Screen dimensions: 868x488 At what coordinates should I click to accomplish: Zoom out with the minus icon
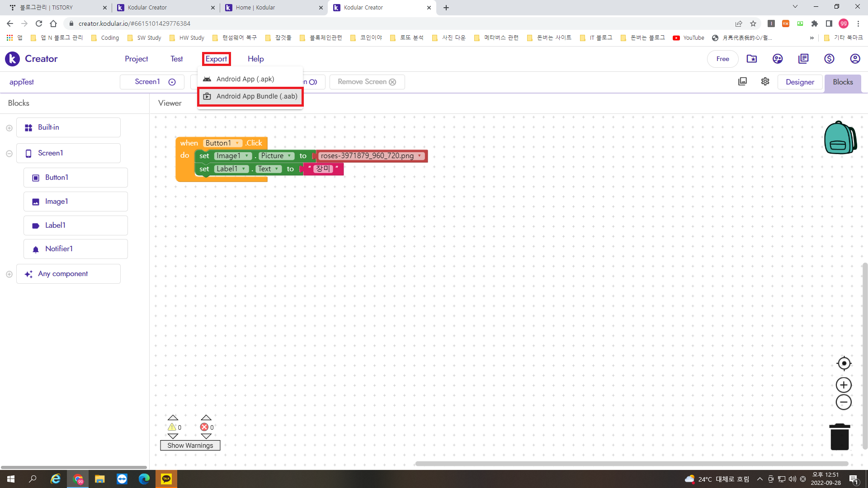click(x=844, y=402)
